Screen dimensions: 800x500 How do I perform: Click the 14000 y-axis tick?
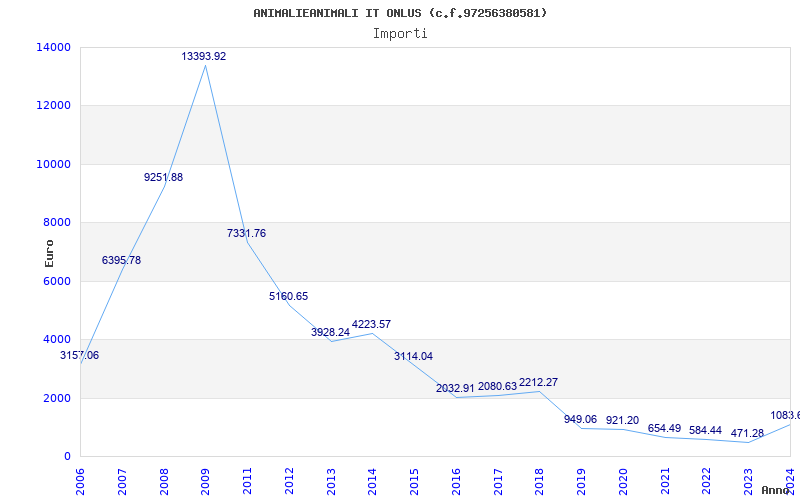tap(53, 47)
